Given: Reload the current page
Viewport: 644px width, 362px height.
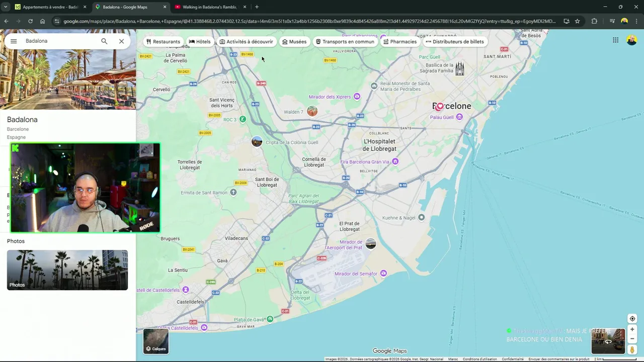Looking at the screenshot, I should (x=30, y=21).
